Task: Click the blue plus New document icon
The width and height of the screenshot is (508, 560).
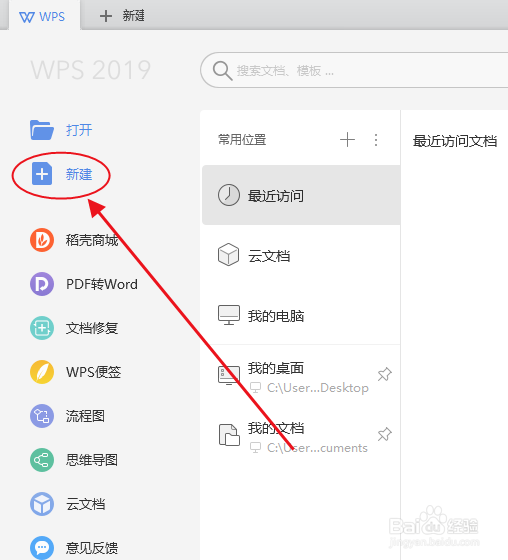Action: coord(42,174)
